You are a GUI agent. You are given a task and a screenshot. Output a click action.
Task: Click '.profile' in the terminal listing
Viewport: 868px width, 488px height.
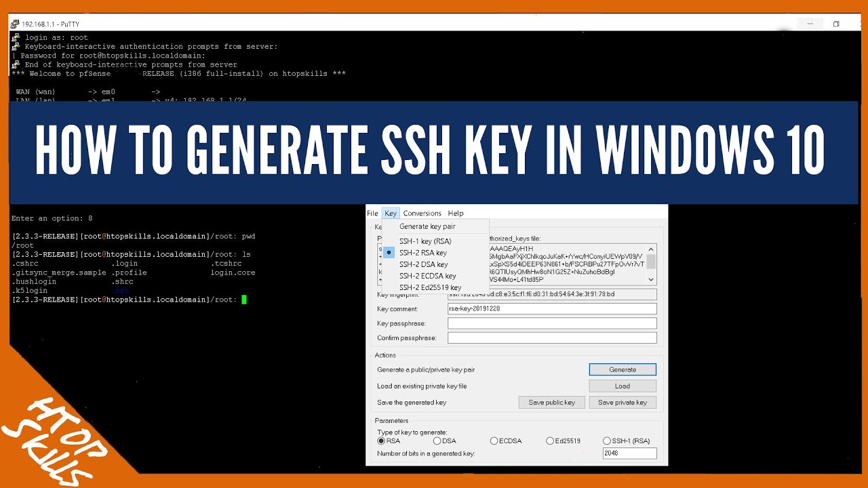(129, 272)
